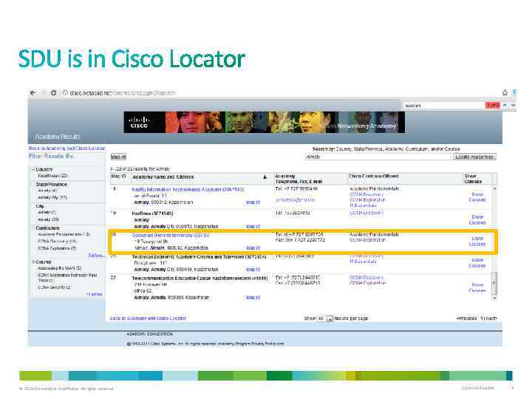Image resolution: width=532 pixels, height=399 pixels.
Task: Expand More under the Curriculum filter
Action: [x=96, y=255]
